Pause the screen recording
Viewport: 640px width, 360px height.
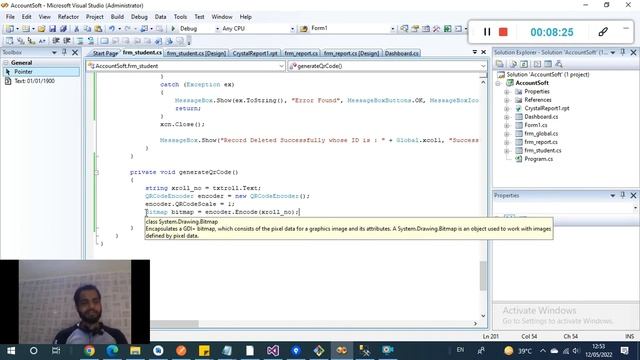[487, 32]
